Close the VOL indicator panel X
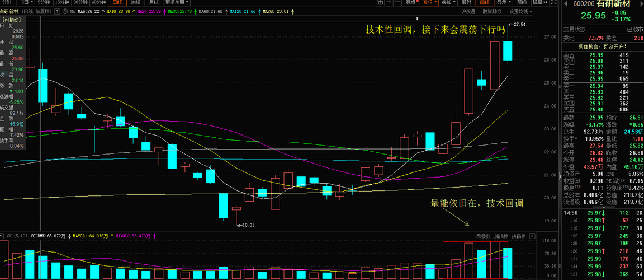644x280 pixels. [532, 236]
